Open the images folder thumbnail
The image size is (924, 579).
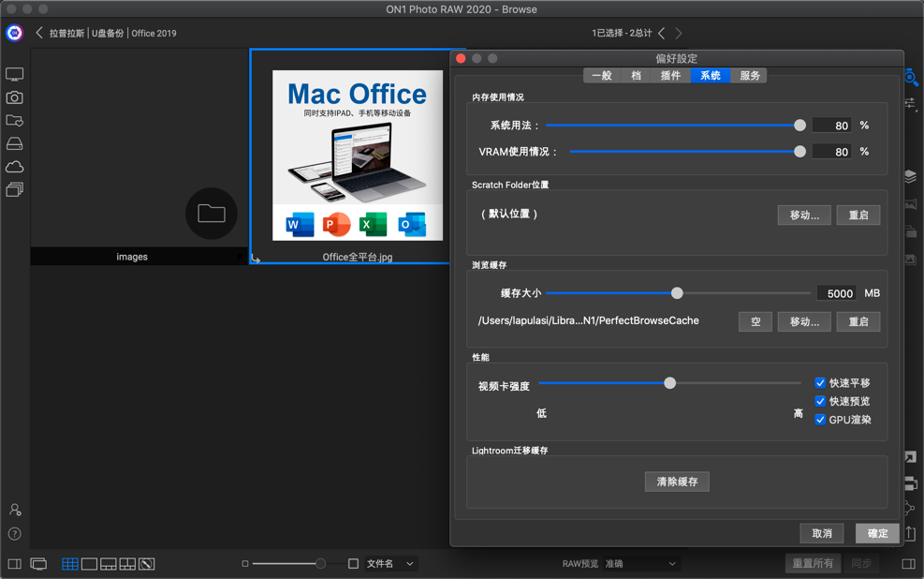139,156
